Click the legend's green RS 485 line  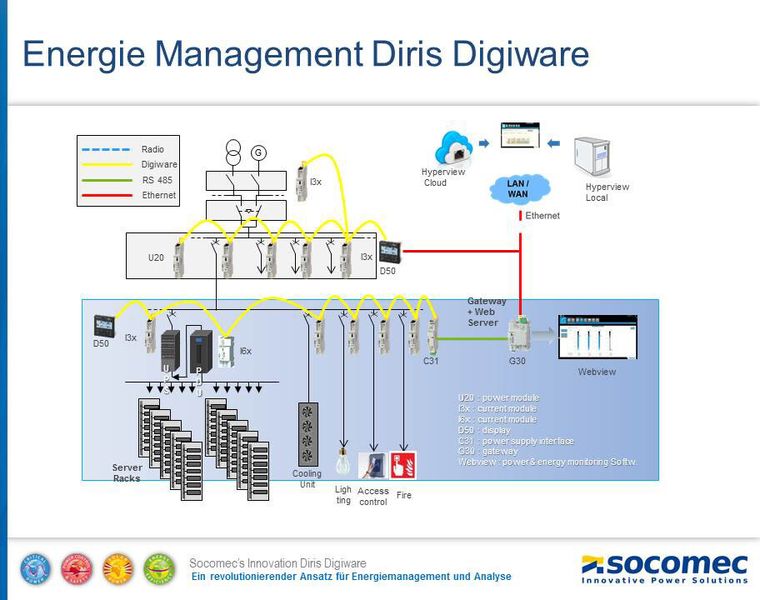coord(107,180)
